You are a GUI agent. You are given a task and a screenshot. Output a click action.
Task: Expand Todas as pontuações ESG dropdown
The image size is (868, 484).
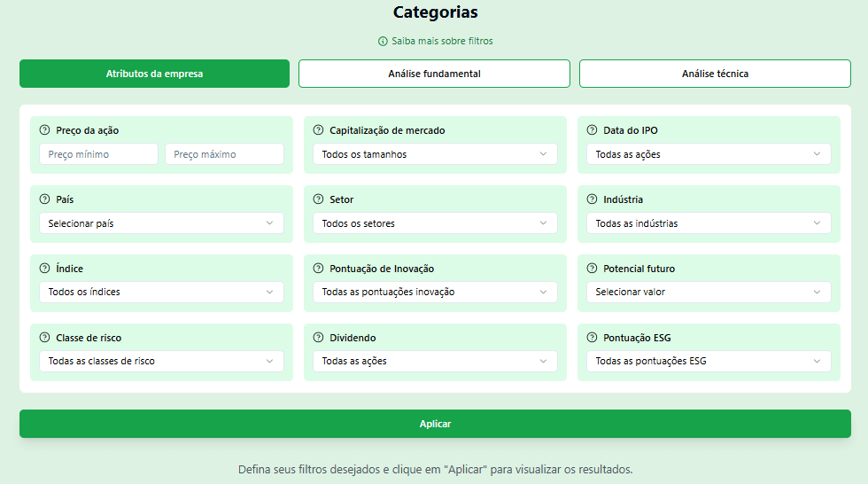point(709,361)
